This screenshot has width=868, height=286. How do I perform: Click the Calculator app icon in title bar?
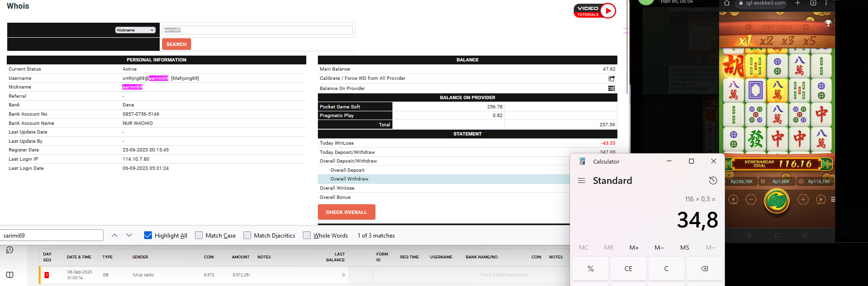tap(582, 161)
